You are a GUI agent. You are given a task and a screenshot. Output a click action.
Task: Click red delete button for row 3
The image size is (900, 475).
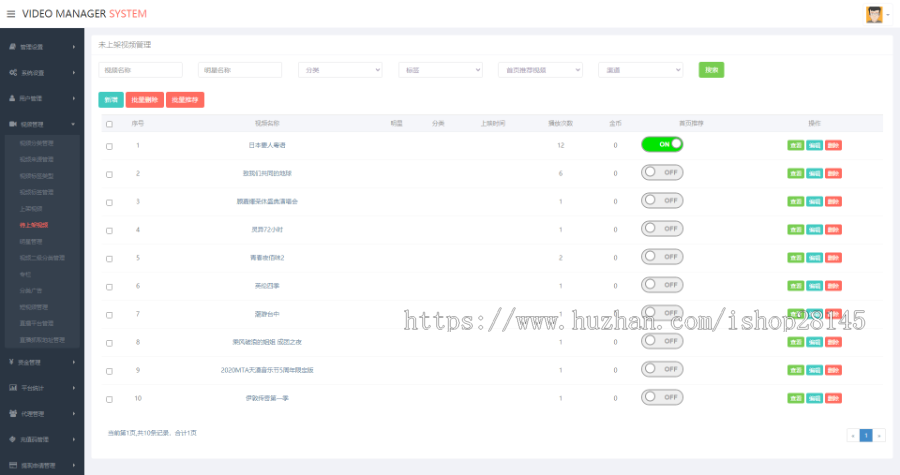click(x=833, y=201)
